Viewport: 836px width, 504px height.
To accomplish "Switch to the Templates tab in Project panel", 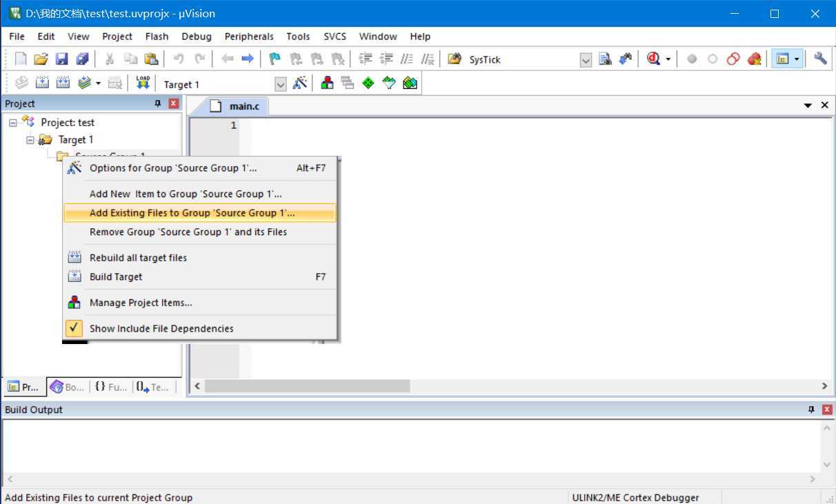I will pos(153,387).
